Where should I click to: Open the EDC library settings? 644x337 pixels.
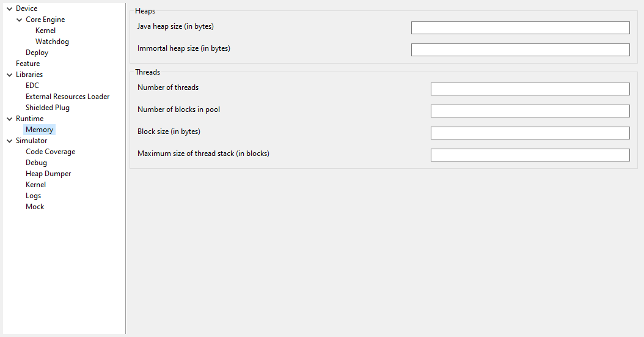(32, 86)
